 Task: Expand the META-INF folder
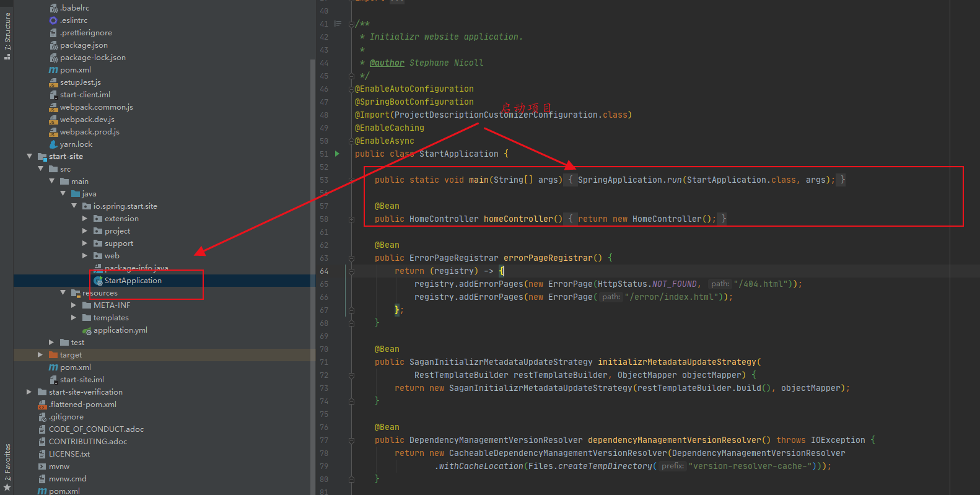pos(74,305)
